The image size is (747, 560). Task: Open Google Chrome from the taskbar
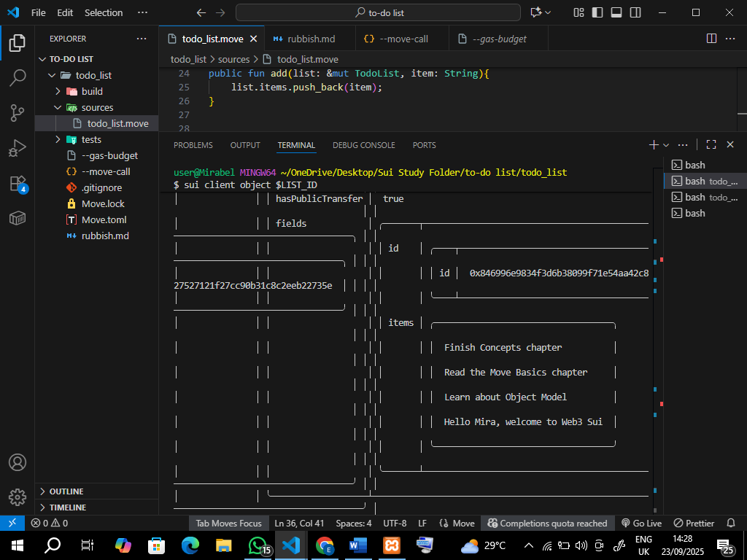pos(325,545)
